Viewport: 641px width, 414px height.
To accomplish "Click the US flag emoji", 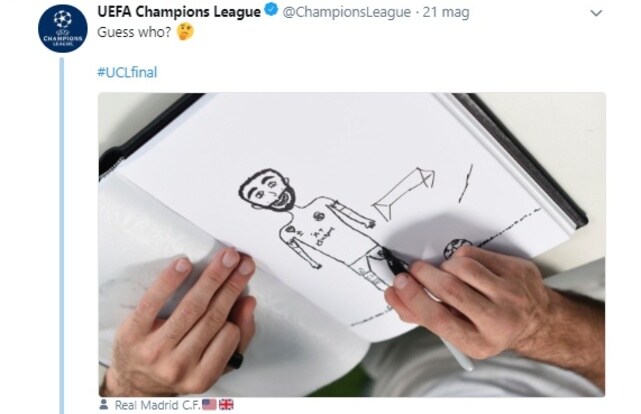I will pyautogui.click(x=209, y=405).
